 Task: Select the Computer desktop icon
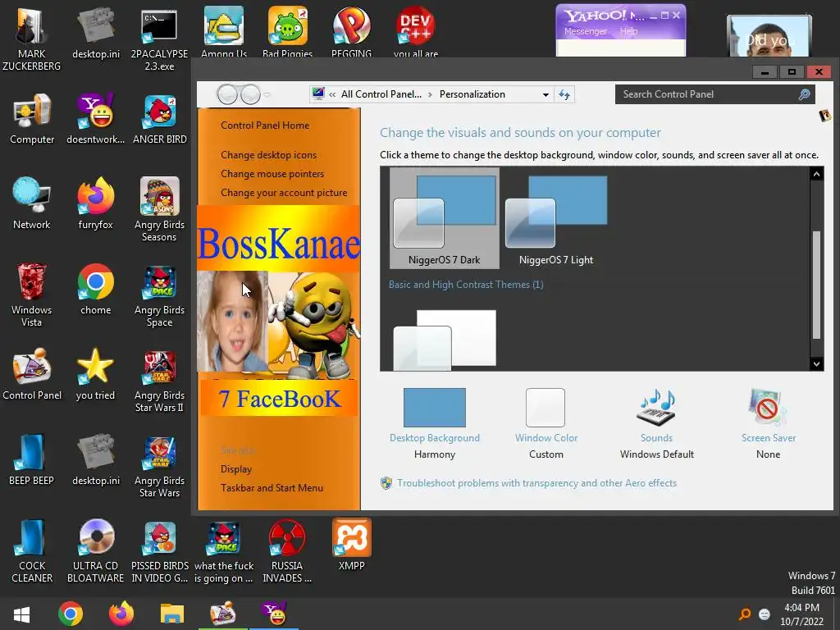click(x=32, y=119)
